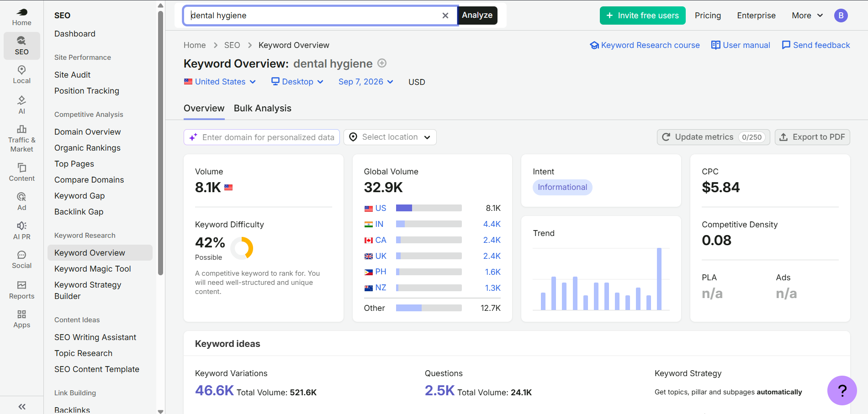The height and width of the screenshot is (414, 868).
Task: Clear the search field with the X icon
Action: (445, 16)
